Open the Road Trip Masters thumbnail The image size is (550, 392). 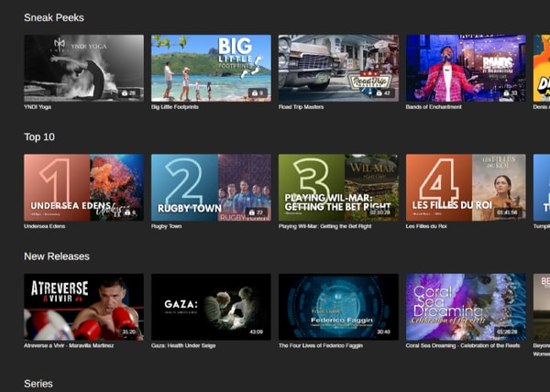(338, 68)
